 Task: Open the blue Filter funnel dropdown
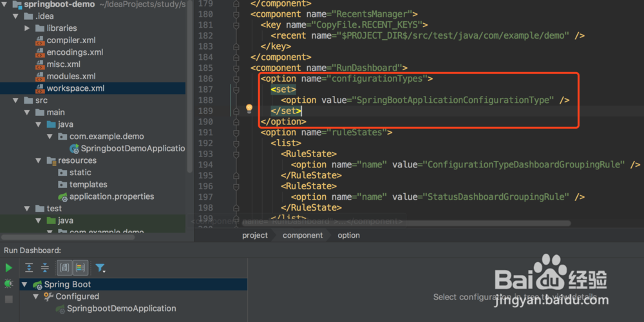(x=100, y=268)
